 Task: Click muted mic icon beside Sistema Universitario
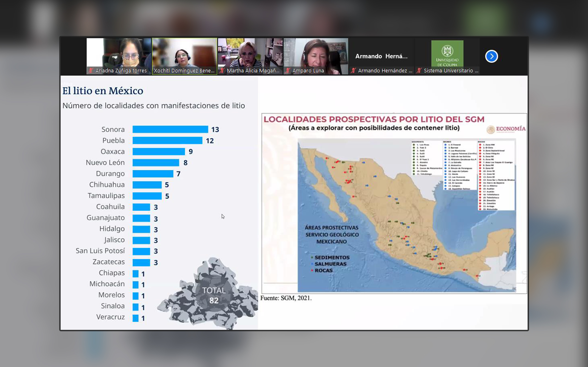click(419, 71)
